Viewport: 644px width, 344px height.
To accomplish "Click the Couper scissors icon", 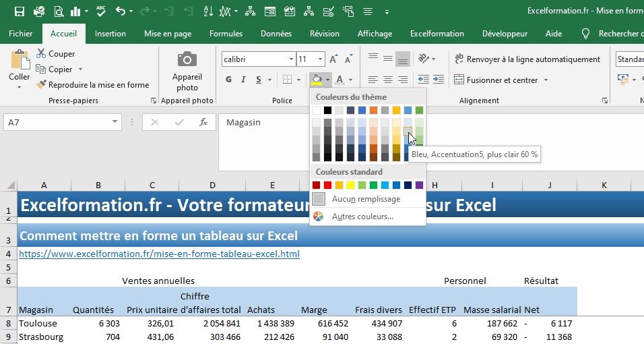I will pyautogui.click(x=40, y=53).
